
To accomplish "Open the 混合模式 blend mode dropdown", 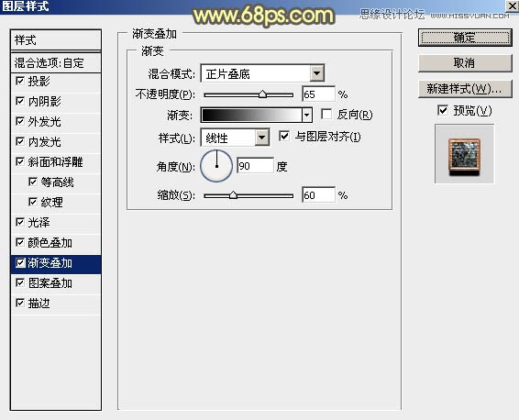I will coord(316,73).
